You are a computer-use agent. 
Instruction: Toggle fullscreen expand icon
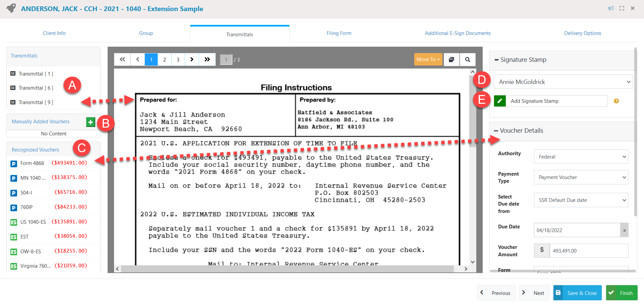coord(622,8)
